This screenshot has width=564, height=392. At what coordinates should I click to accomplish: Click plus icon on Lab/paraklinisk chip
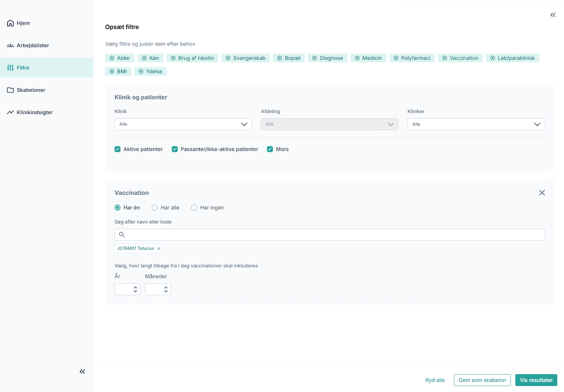click(493, 58)
